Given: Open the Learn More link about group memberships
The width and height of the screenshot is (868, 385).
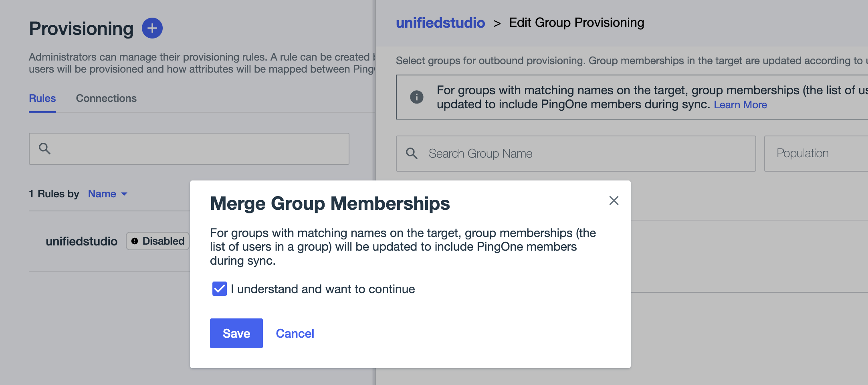Looking at the screenshot, I should (x=740, y=105).
